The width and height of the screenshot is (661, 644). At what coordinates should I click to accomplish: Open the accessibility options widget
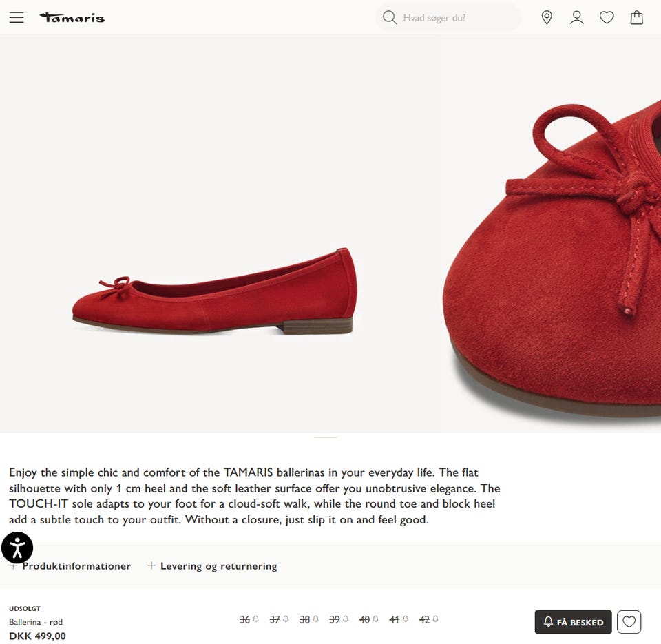[x=17, y=548]
